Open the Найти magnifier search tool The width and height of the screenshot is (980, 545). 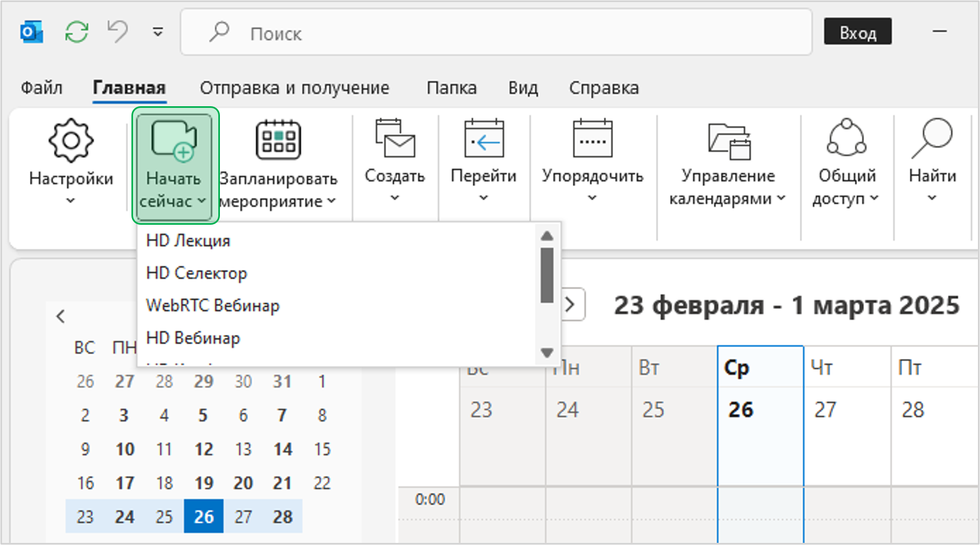pos(932,138)
